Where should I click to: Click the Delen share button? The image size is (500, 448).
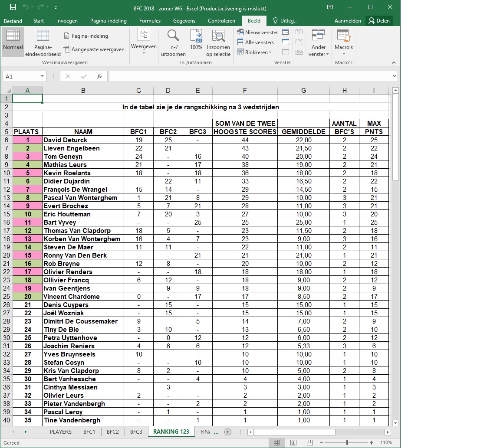tap(379, 21)
